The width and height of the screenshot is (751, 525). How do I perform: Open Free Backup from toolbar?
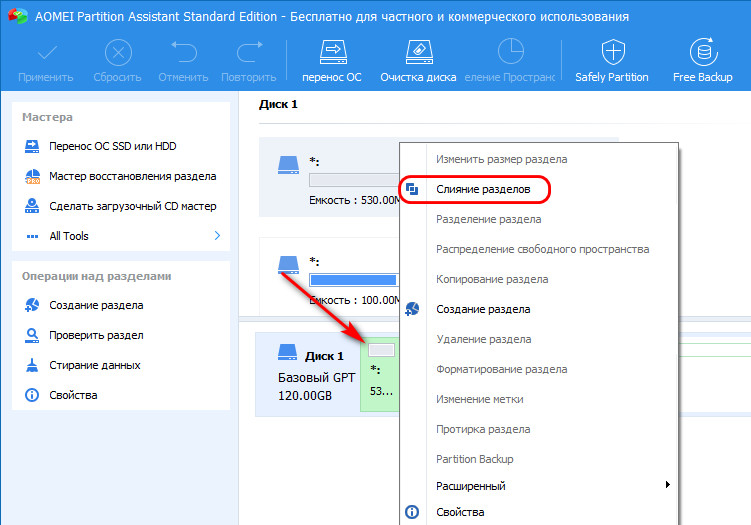pos(704,52)
